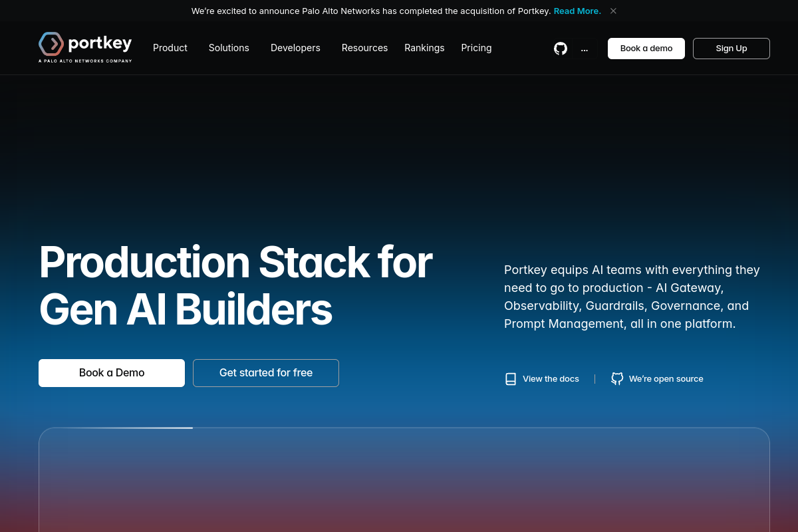
Task: Click the product preview panel below hero
Action: point(404,479)
